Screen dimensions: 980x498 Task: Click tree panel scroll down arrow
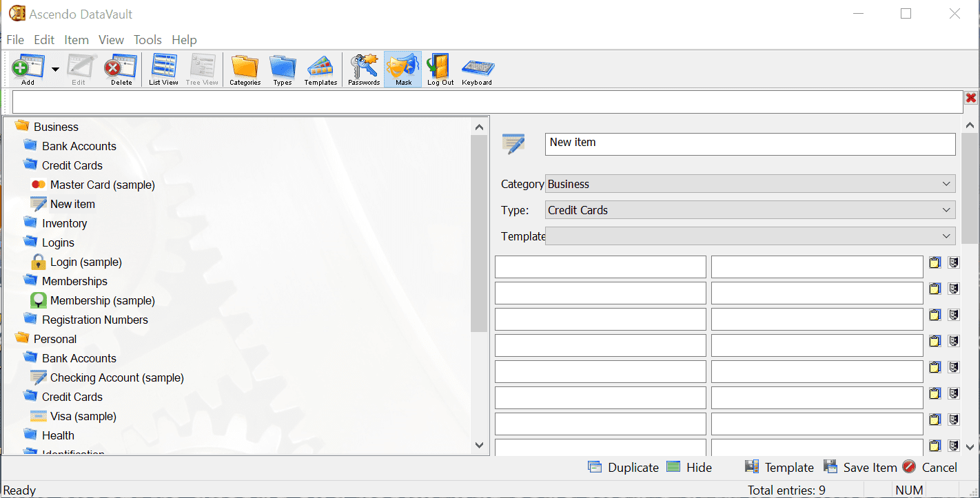coord(480,445)
